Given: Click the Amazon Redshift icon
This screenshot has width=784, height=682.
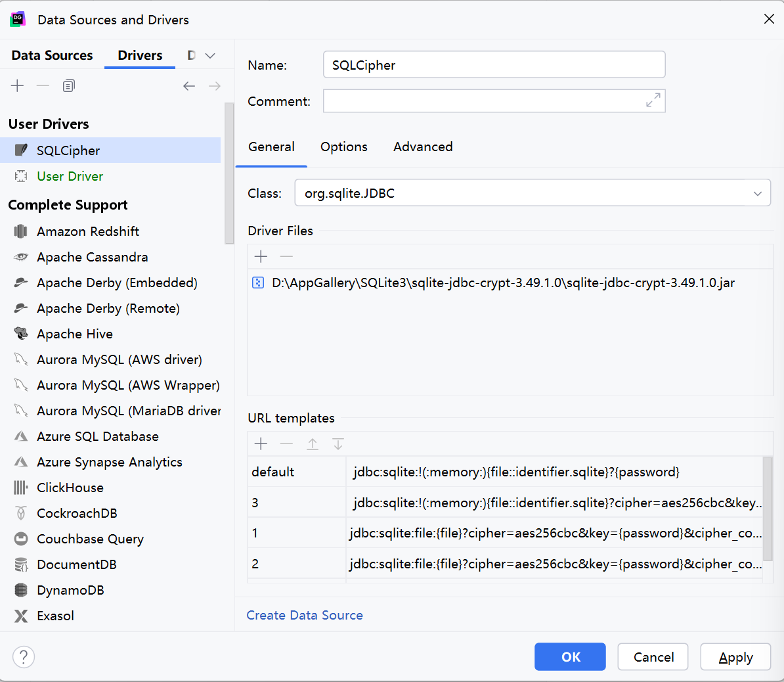Looking at the screenshot, I should click(x=21, y=231).
